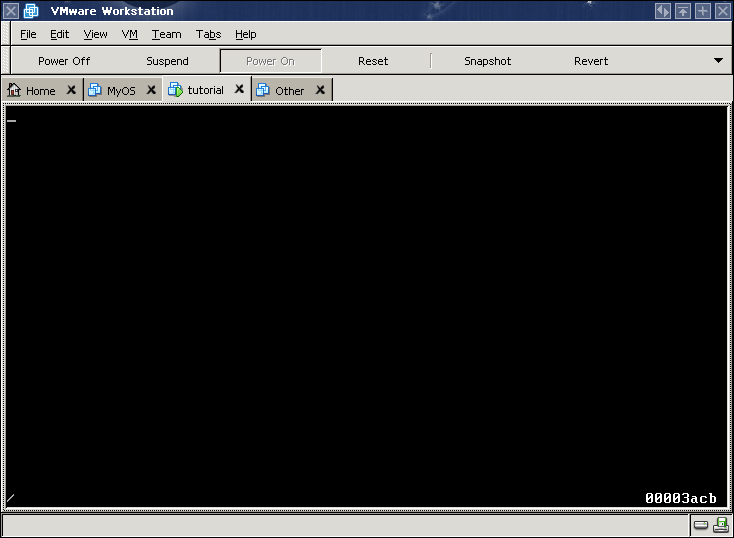Take a Snapshot of the VM
Screen dimensions: 734x538
pos(487,61)
